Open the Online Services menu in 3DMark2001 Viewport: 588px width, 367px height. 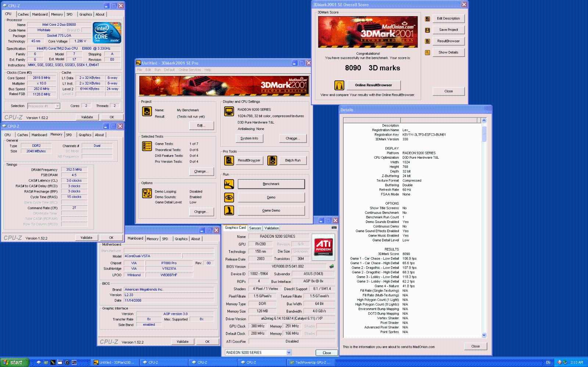pos(190,70)
